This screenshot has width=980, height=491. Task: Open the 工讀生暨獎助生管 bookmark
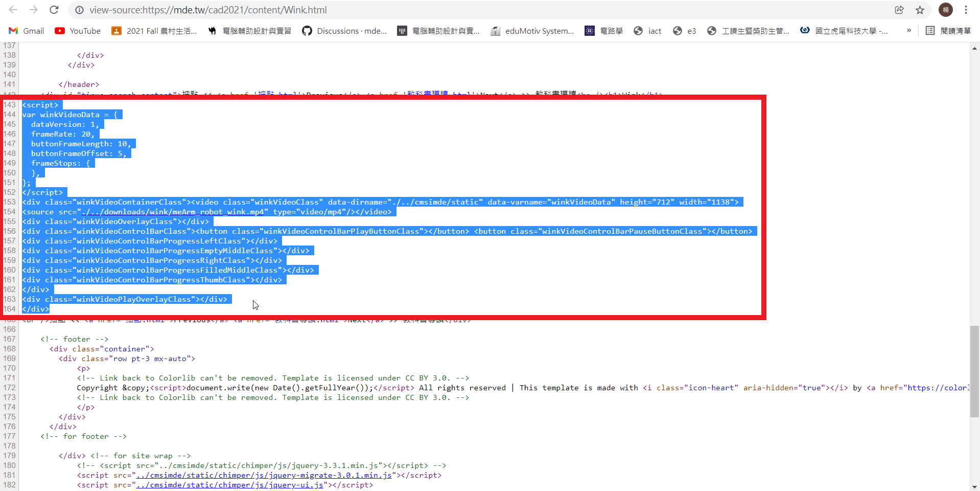click(749, 31)
